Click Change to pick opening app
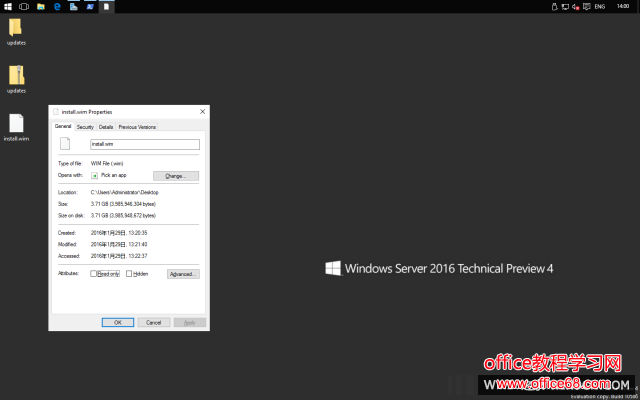640x400 pixels. click(176, 176)
